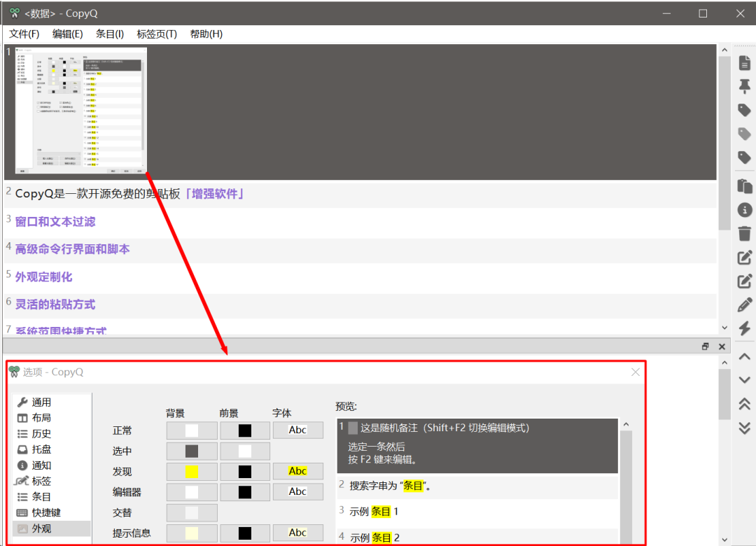The width and height of the screenshot is (756, 546).
Task: Open the 帮助(H) menu
Action: [206, 34]
